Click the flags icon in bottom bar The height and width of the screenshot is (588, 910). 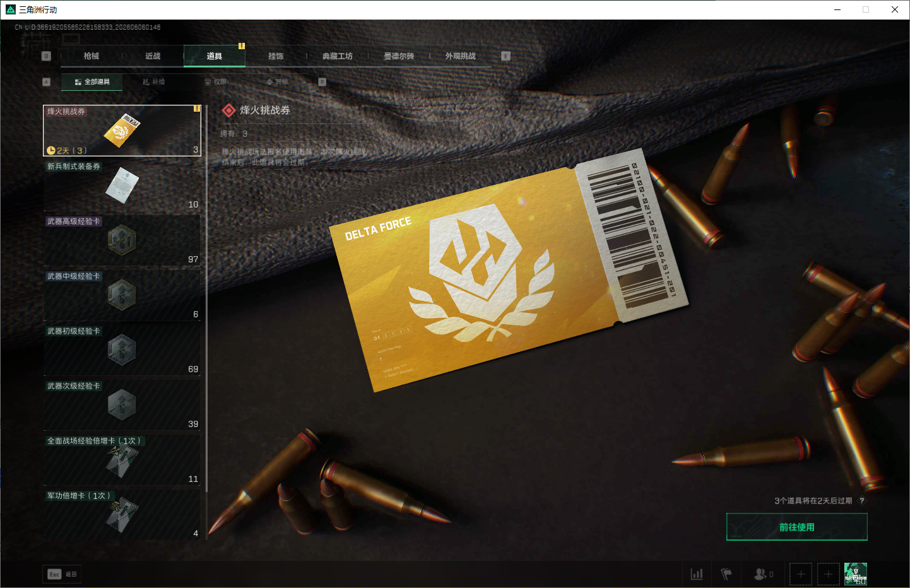pyautogui.click(x=726, y=574)
